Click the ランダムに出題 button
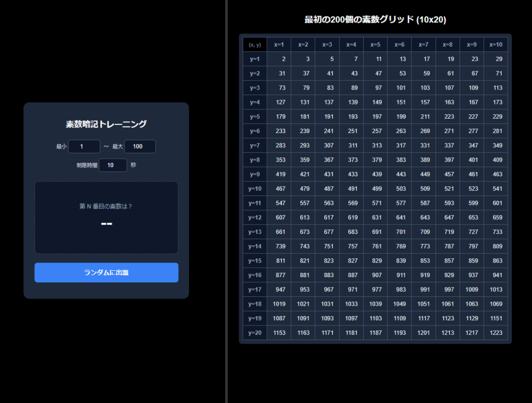 106,272
